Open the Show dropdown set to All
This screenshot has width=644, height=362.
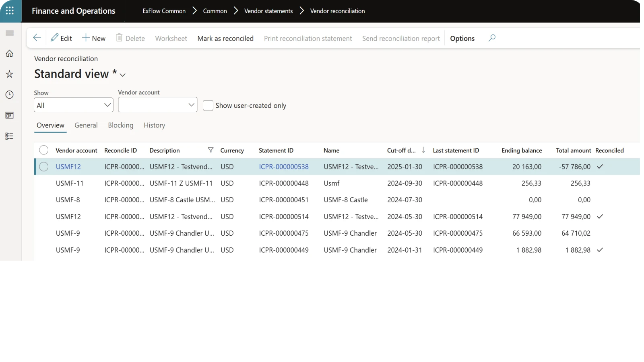(x=74, y=105)
